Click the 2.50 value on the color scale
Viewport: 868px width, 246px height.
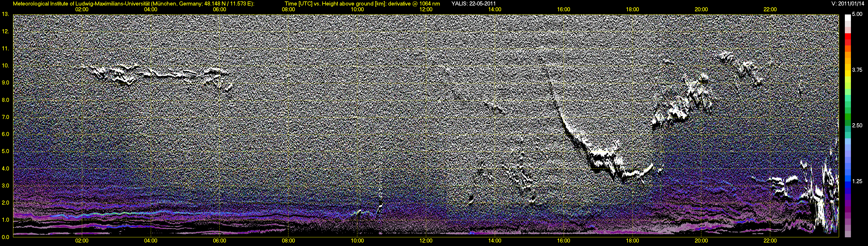tap(857, 125)
